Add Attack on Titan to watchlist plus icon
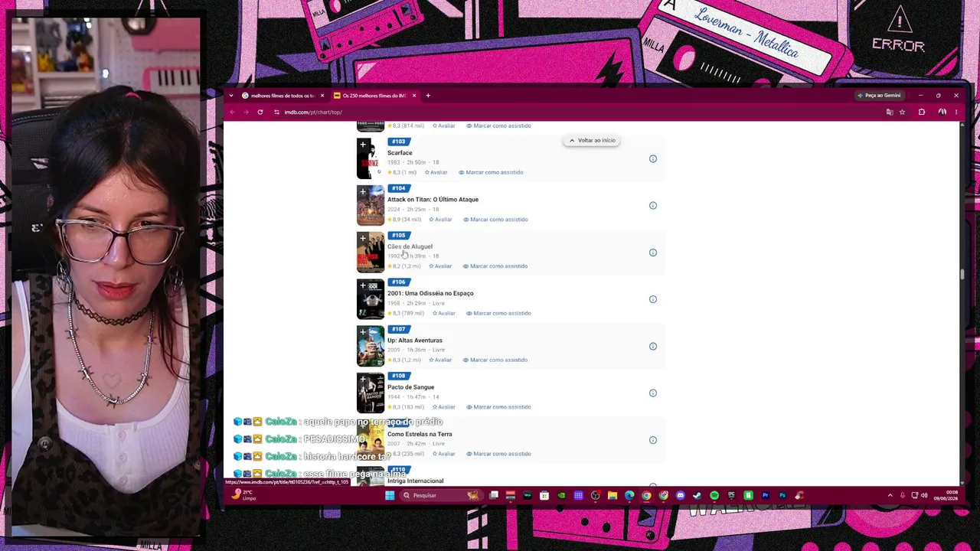The image size is (980, 551). pyautogui.click(x=363, y=191)
